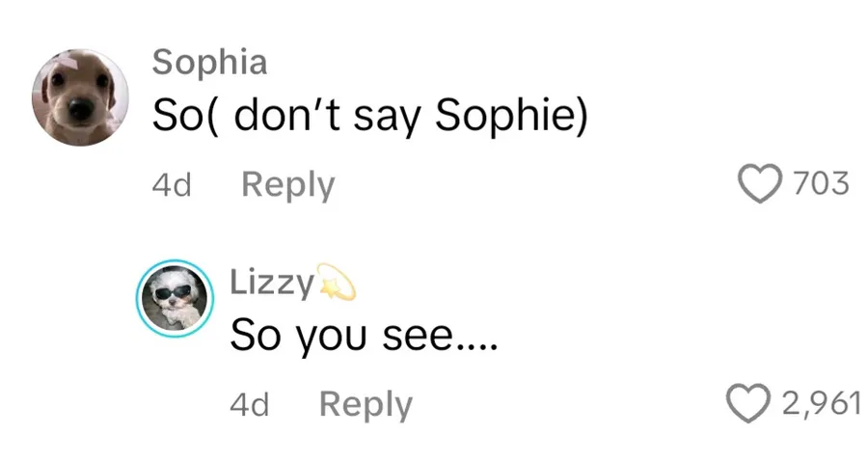The image size is (868, 462).
Task: Click the 703 like count
Action: click(821, 182)
